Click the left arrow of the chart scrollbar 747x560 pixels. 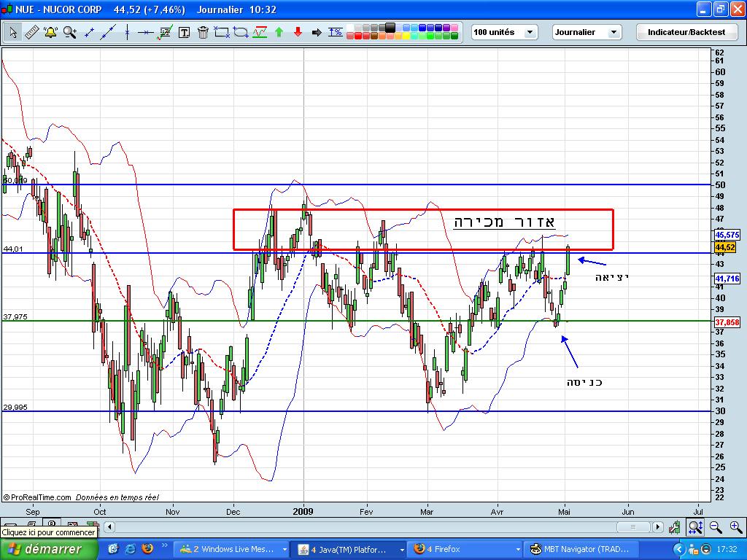coord(109,526)
